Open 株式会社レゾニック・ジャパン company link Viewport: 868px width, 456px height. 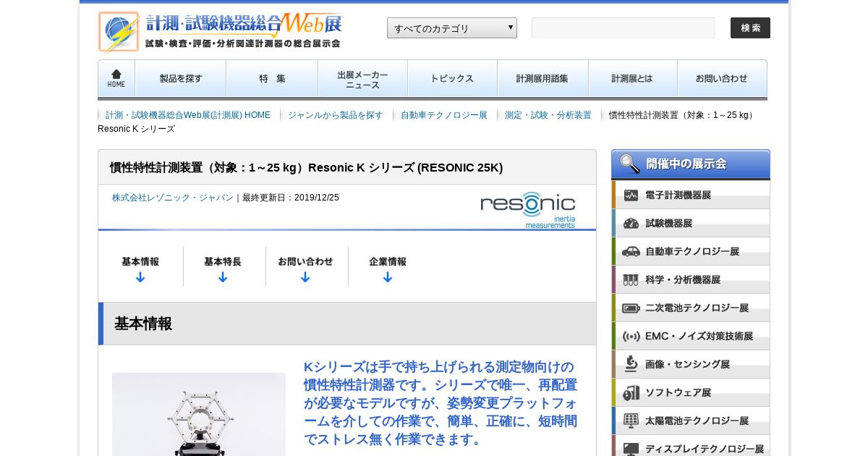173,198
